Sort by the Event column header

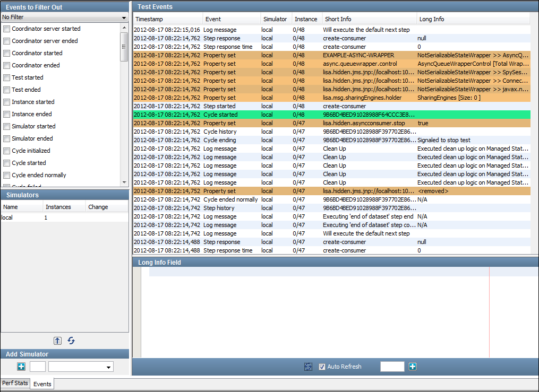(x=232, y=19)
